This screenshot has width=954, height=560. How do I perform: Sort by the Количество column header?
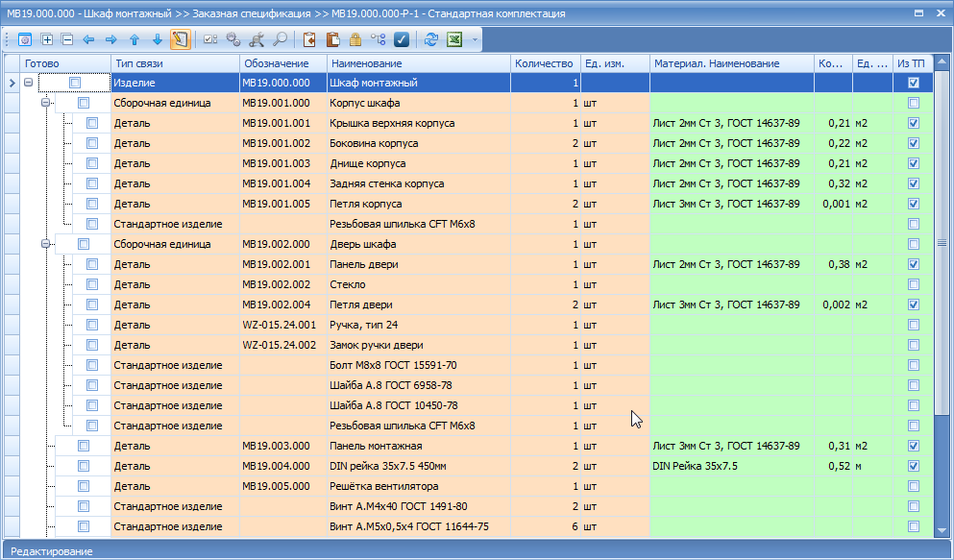pos(546,63)
